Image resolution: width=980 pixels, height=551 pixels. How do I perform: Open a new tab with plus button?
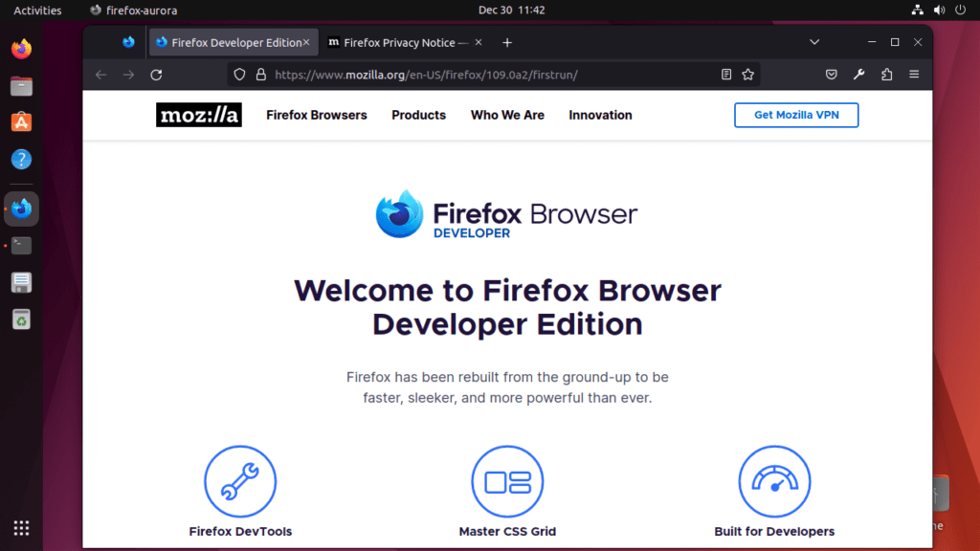507,42
